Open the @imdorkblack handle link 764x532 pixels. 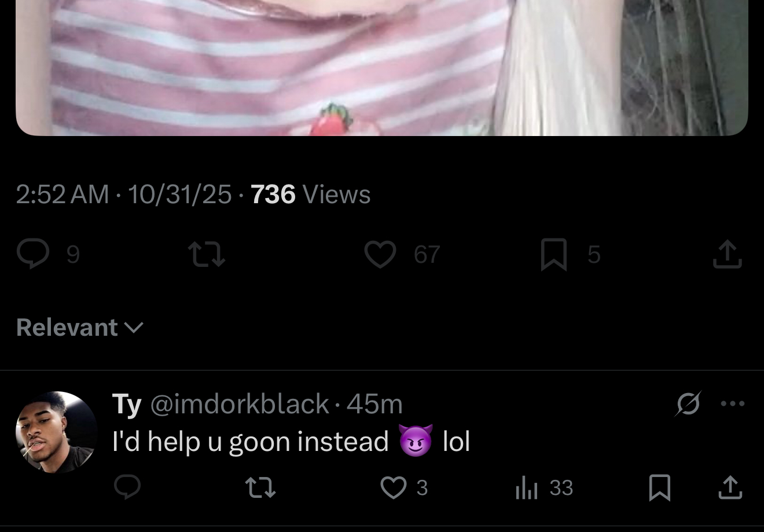click(x=240, y=403)
